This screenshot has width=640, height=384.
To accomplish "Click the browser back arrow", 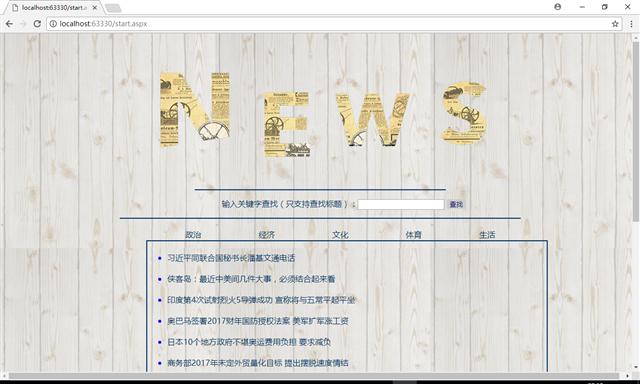I will [x=9, y=24].
